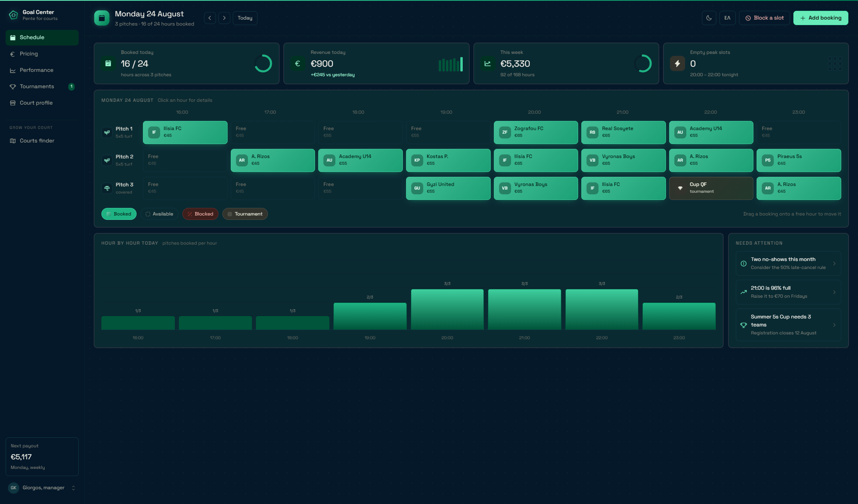
Task: Click the Add booking button
Action: point(820,18)
